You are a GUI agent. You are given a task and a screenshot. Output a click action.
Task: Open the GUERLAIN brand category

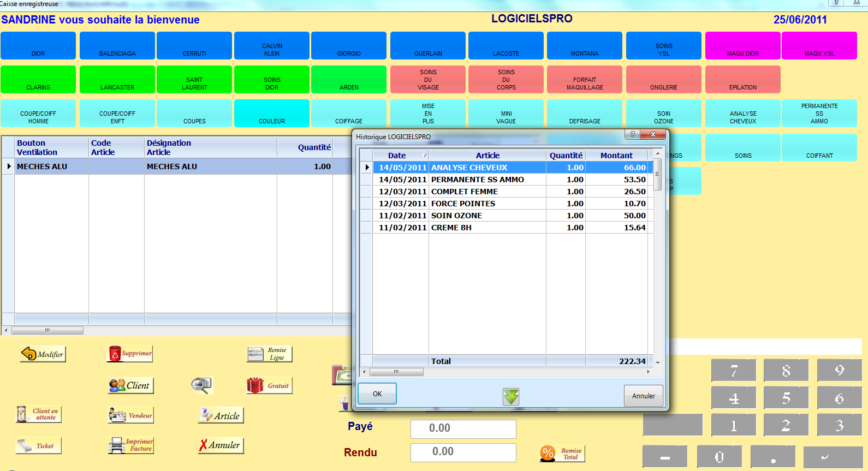point(428,46)
